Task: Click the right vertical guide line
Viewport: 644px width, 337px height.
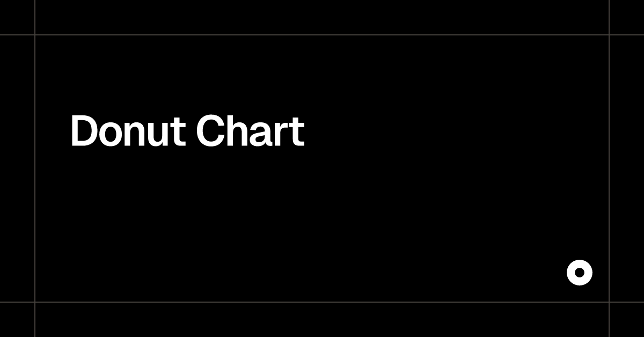Action: [x=609, y=169]
